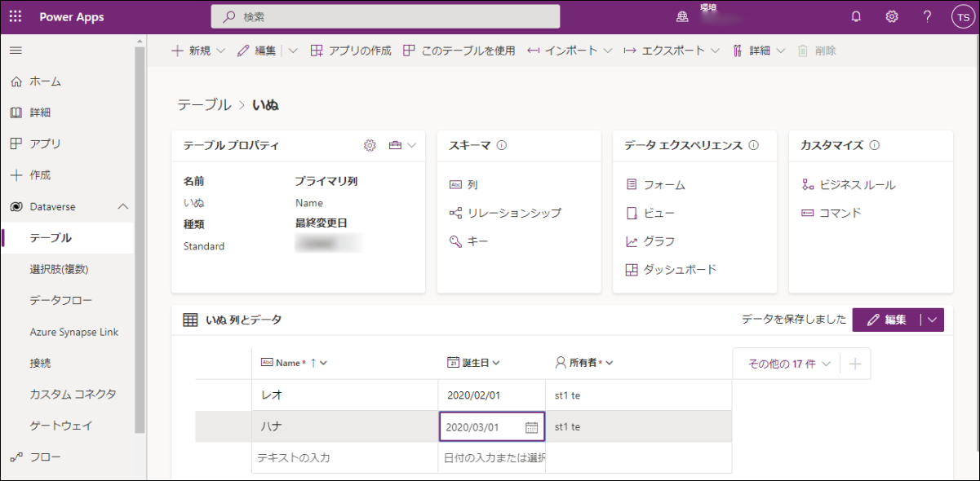Select the レオ name cell

point(345,395)
